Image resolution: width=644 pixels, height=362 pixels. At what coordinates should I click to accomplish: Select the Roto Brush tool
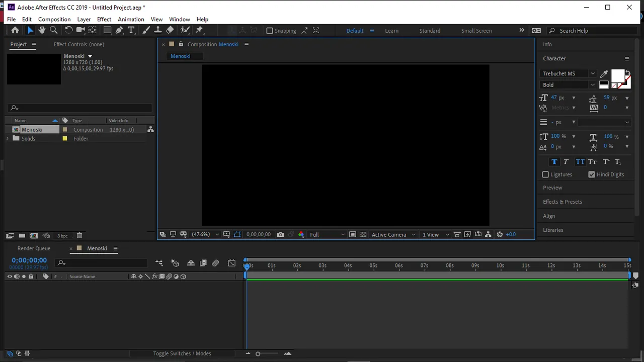click(185, 30)
